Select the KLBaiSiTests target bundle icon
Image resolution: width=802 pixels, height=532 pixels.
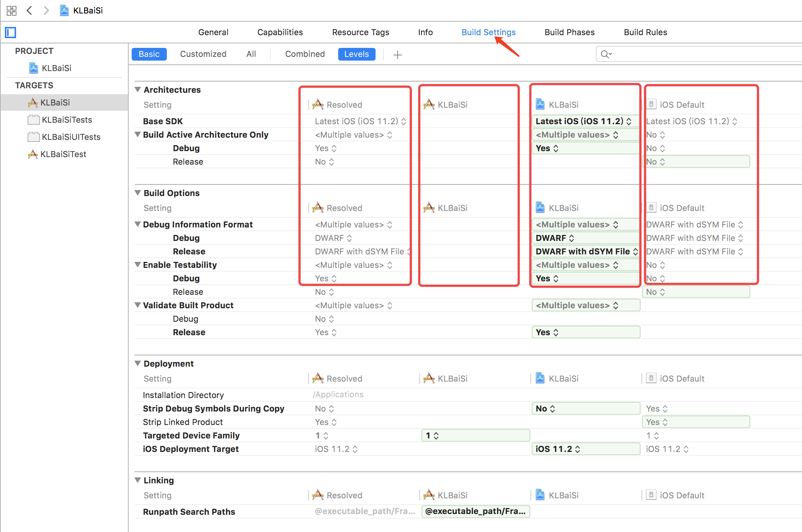(34, 120)
